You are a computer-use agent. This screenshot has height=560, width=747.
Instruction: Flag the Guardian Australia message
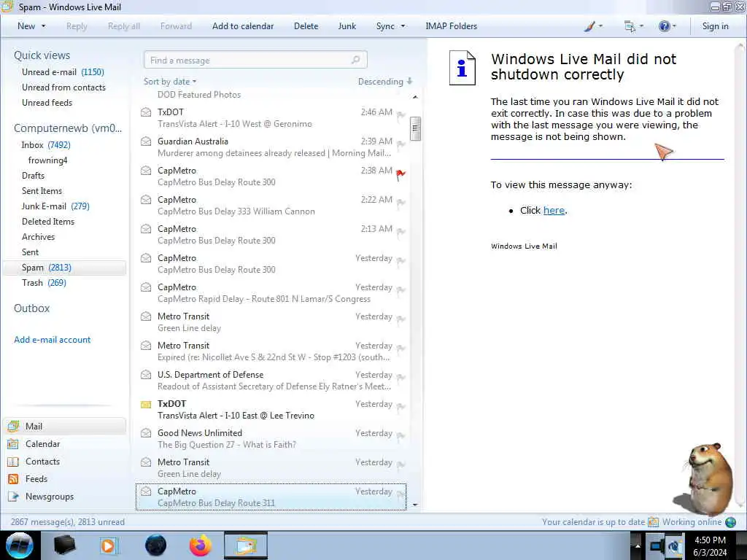pos(400,144)
